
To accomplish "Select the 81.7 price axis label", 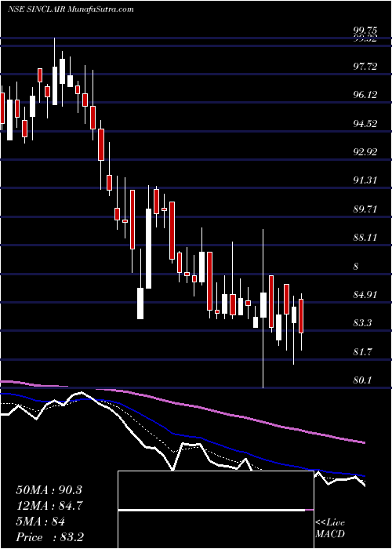I will (362, 352).
